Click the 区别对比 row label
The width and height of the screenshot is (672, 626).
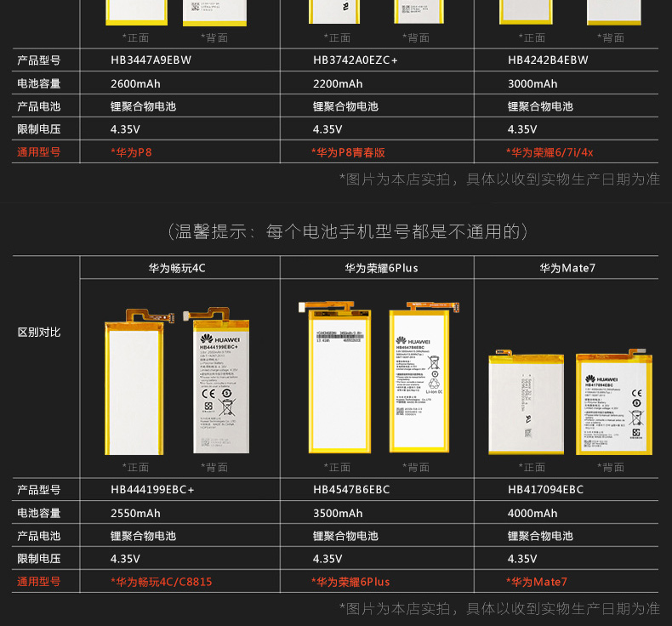click(x=39, y=332)
